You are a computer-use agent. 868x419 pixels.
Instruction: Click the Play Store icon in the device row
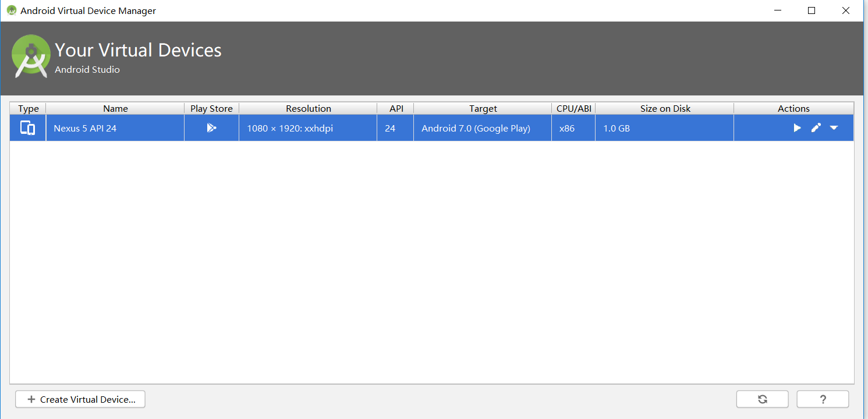(x=211, y=128)
